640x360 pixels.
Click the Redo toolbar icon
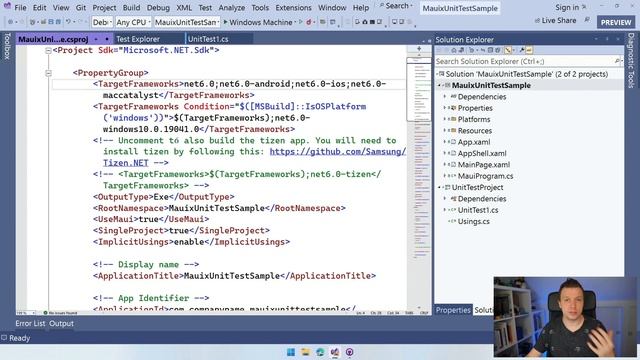point(80,22)
